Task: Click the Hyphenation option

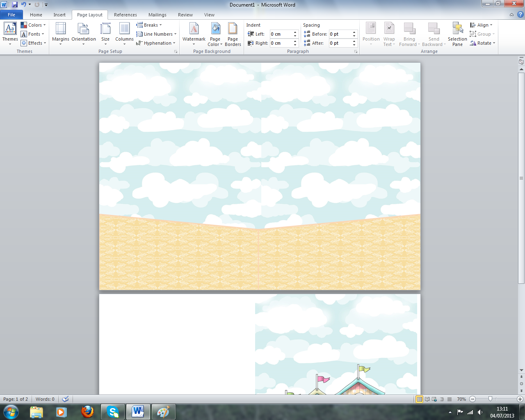Action: tap(156, 43)
